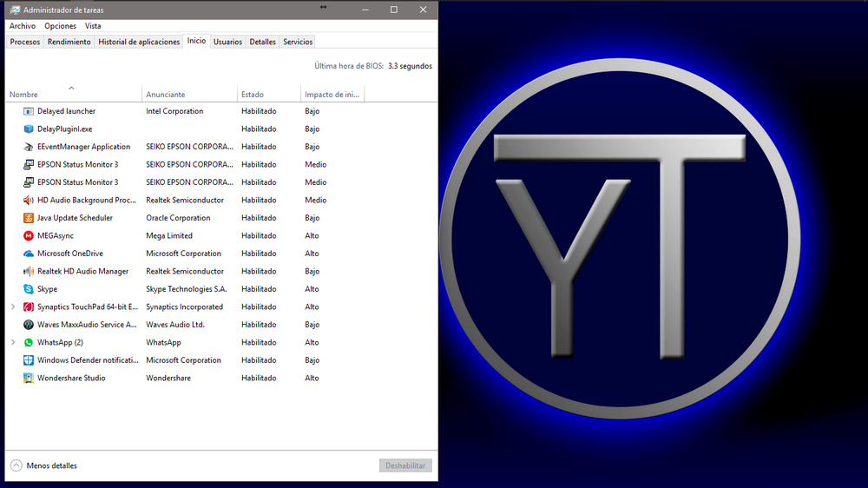Viewport: 868px width, 488px height.
Task: Select the Wondershare publisher cell
Action: click(x=168, y=378)
